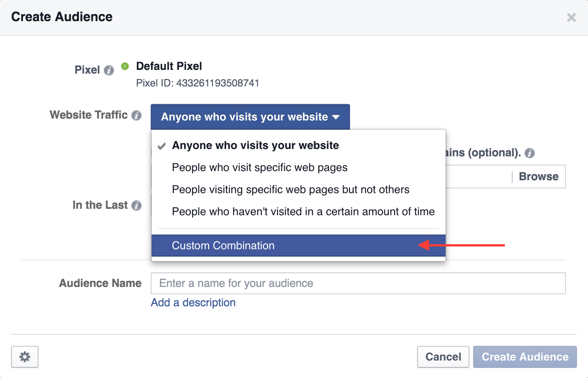The width and height of the screenshot is (588, 378).
Task: Select People visiting specific pages but not others
Action: 290,189
